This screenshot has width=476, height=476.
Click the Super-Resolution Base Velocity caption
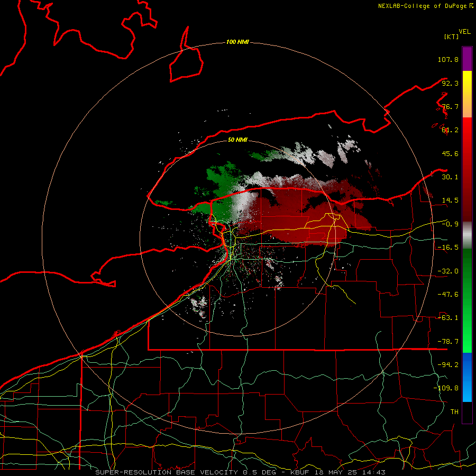tap(241, 472)
